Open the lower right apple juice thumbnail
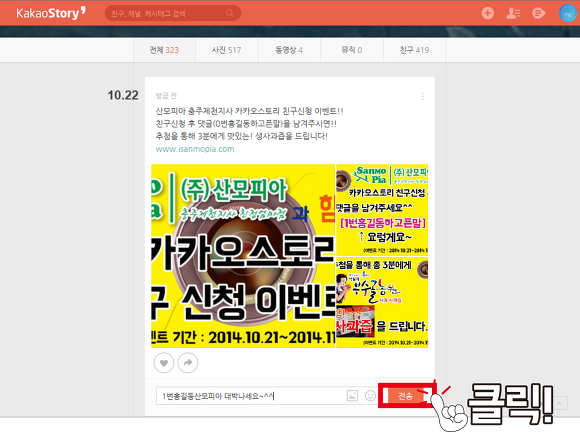 tap(382, 302)
